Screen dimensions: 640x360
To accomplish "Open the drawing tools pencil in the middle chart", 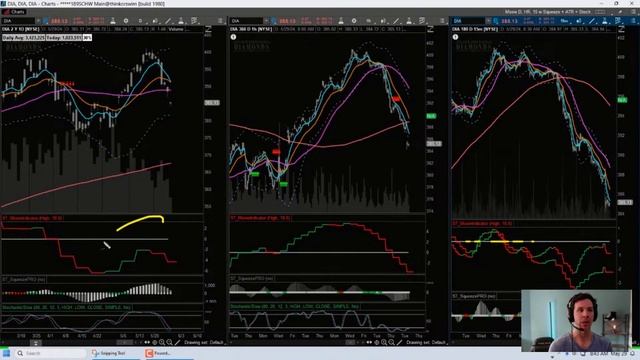I will point(396,21).
